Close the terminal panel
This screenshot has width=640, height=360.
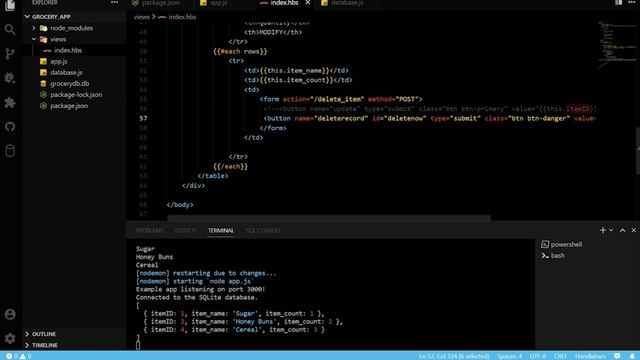(x=633, y=230)
